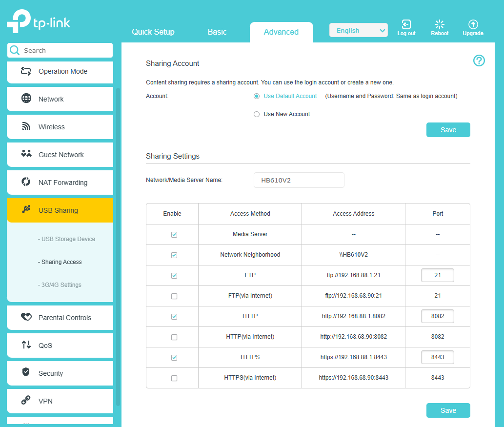Viewport: 504px width, 427px height.
Task: Open the English language dropdown
Action: [x=358, y=31]
